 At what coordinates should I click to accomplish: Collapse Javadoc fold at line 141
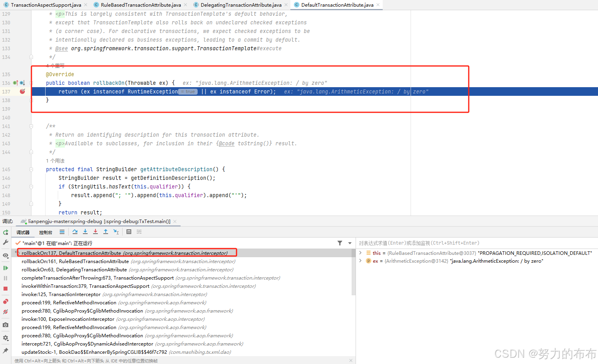[31, 126]
